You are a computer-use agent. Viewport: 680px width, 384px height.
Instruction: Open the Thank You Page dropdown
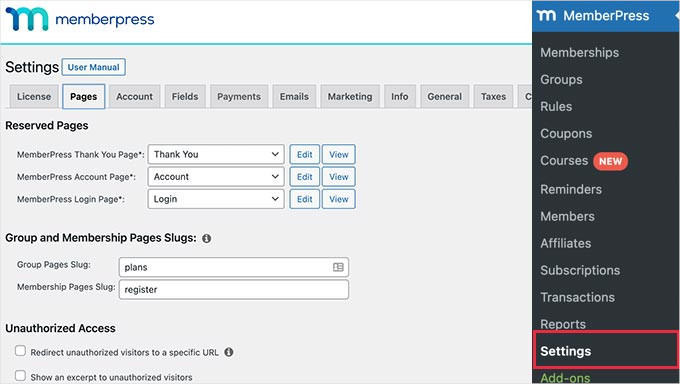(x=216, y=154)
